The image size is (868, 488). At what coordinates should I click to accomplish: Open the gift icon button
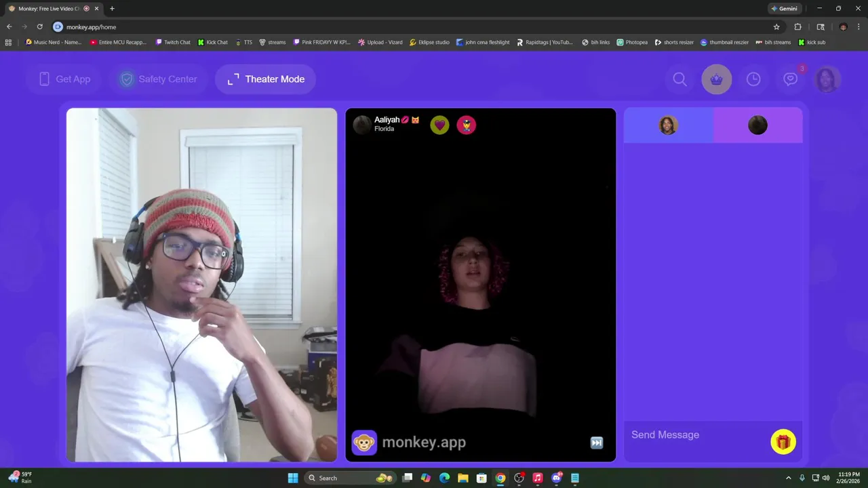(x=783, y=442)
